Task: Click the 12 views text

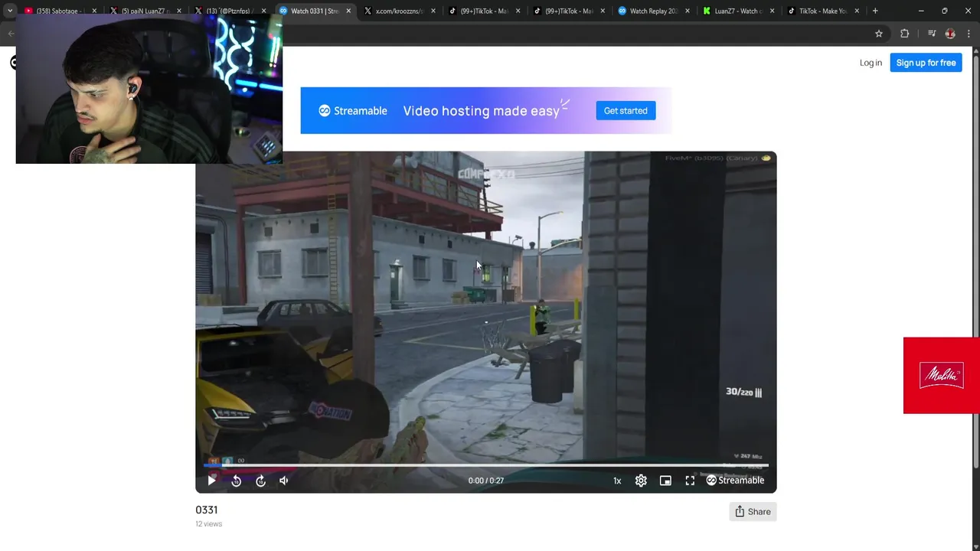Action: tap(208, 524)
